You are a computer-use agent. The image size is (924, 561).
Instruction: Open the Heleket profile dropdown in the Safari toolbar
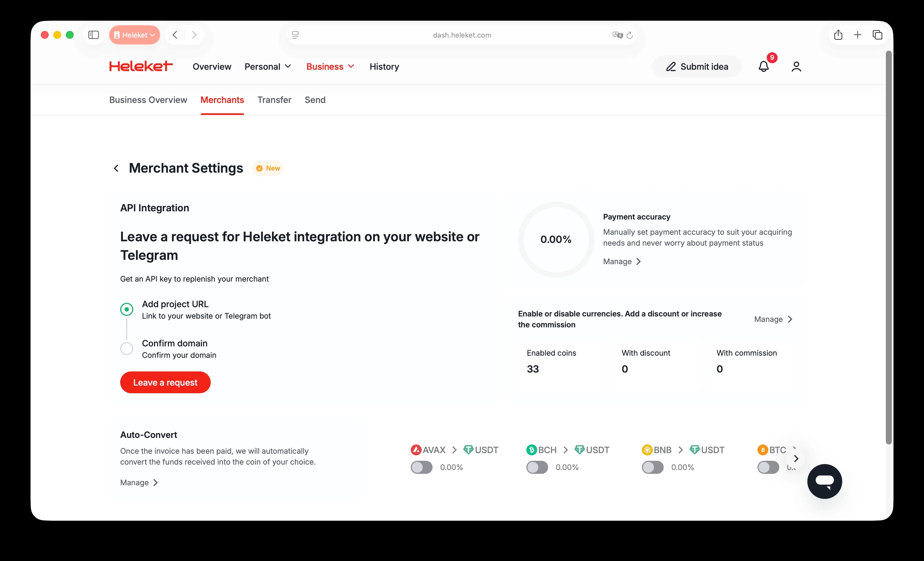pos(135,35)
